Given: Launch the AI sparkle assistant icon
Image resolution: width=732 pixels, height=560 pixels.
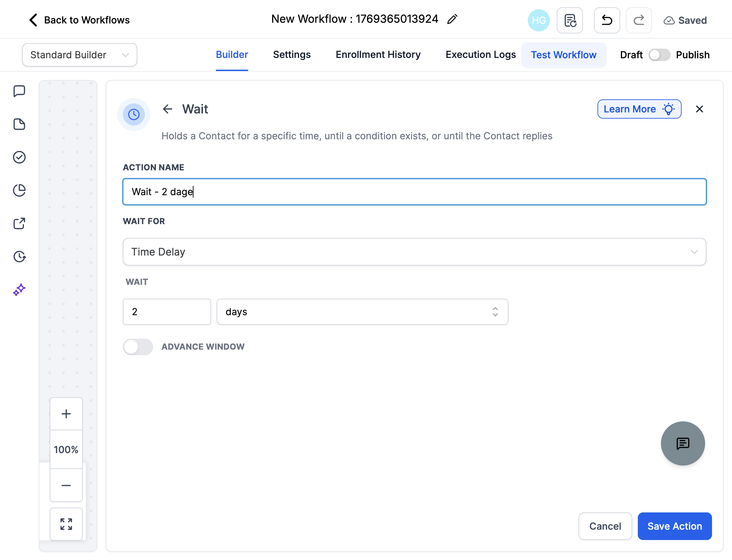Looking at the screenshot, I should tap(19, 290).
